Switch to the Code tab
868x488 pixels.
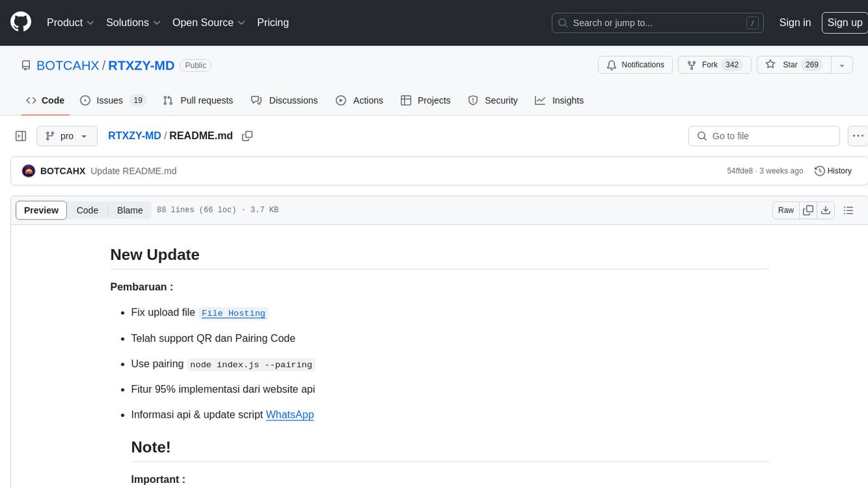click(45, 100)
